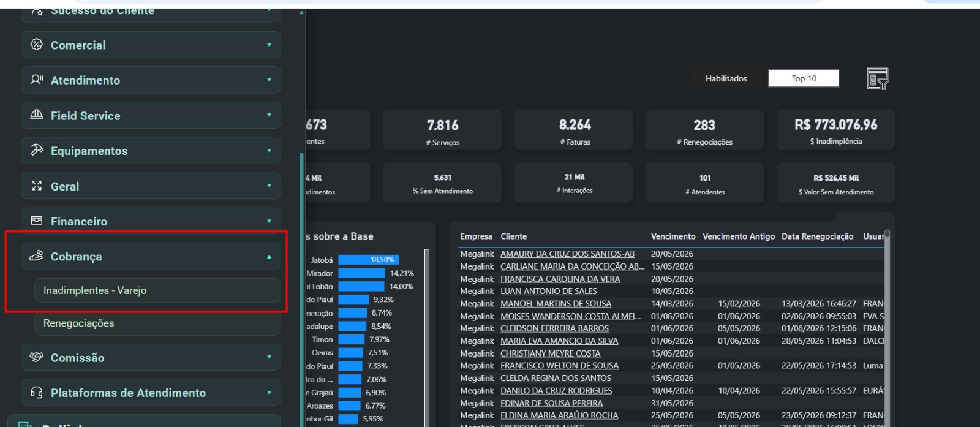Expand the Plataformas de Atendimento arrow
The height and width of the screenshot is (427, 980).
click(x=269, y=393)
